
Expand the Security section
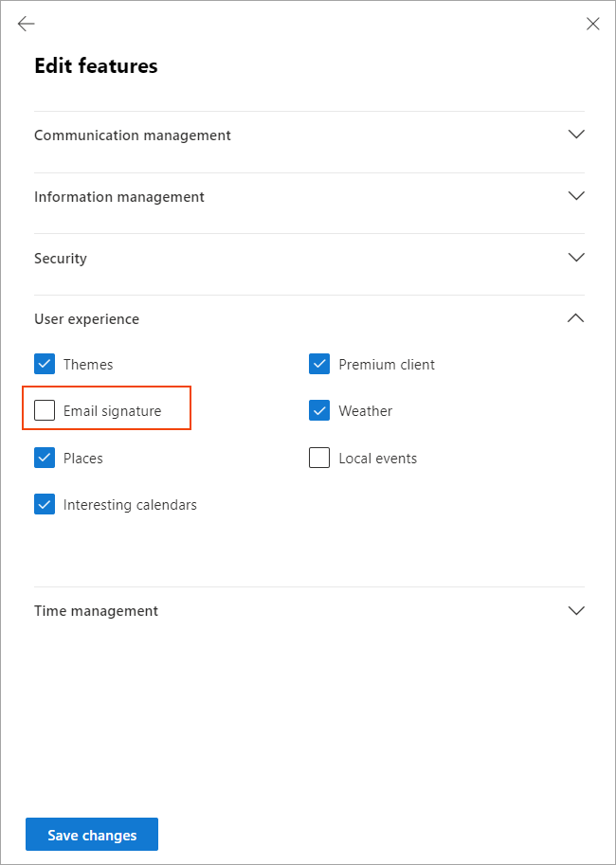(60, 257)
